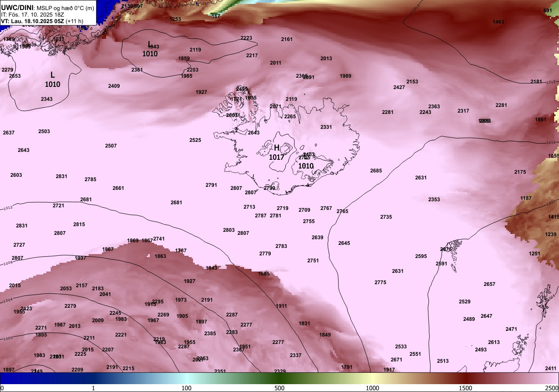Click the height value 2779
Screen dimensions: 559x392
click(x=265, y=254)
